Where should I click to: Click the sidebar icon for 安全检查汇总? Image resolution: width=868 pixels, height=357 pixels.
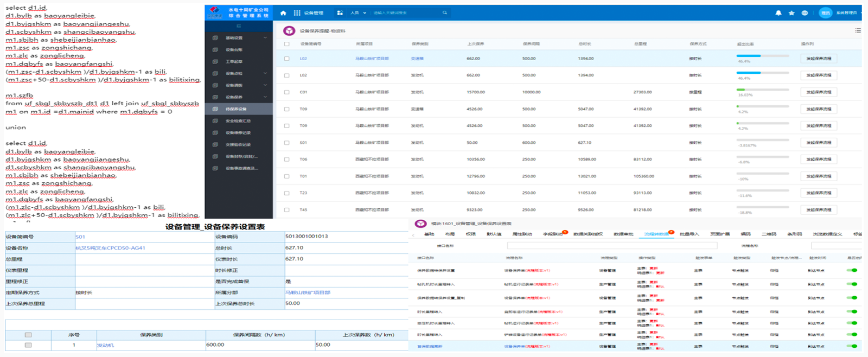point(215,121)
